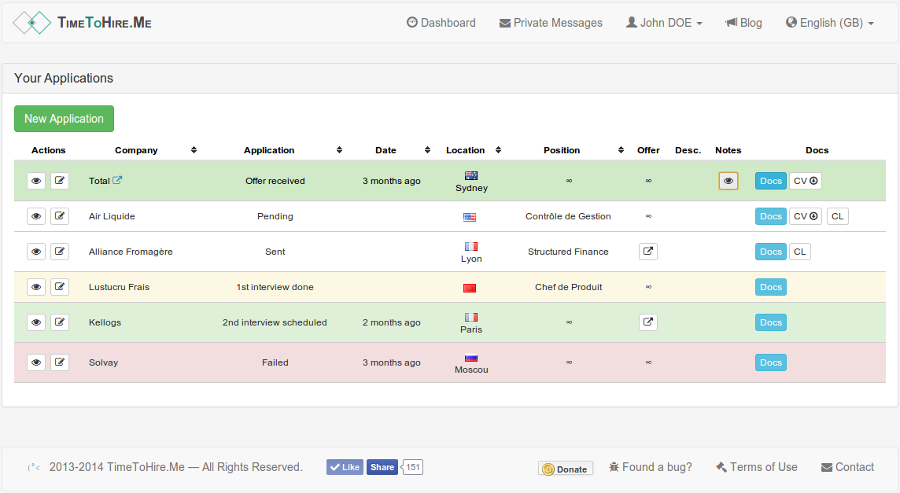
Task: Click the Australian flag in Total row
Action: tap(471, 176)
